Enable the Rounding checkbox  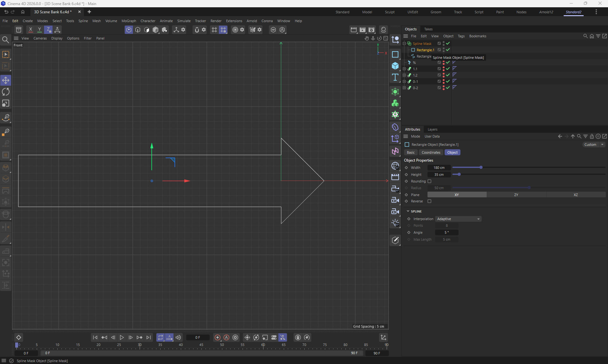(x=429, y=181)
